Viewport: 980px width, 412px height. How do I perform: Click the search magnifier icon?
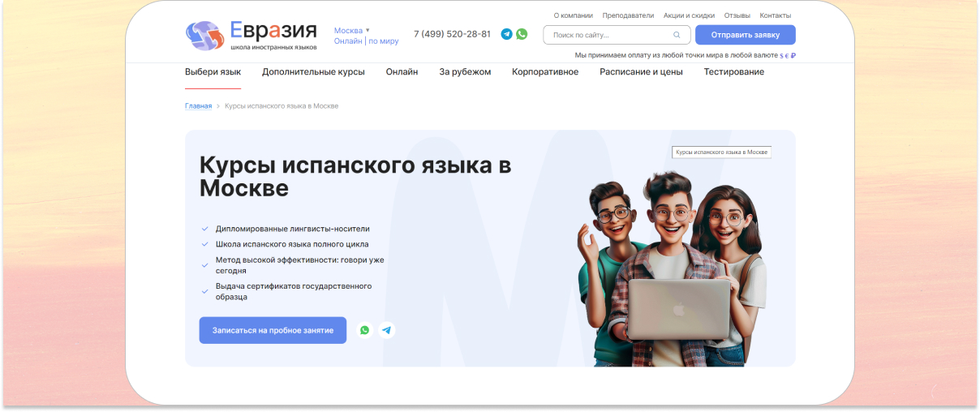click(x=677, y=35)
